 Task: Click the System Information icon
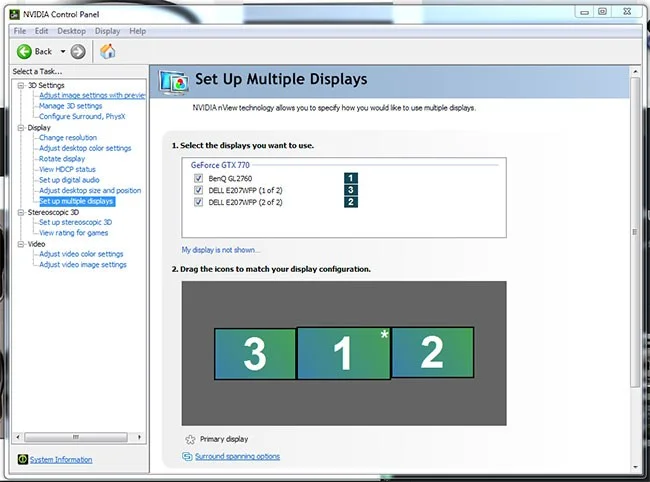(x=23, y=460)
